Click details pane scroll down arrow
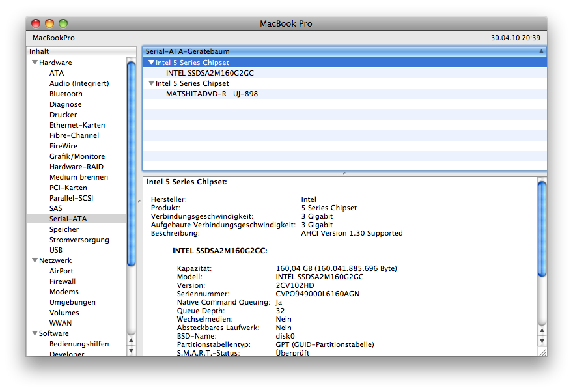573x392 pixels. pos(542,341)
